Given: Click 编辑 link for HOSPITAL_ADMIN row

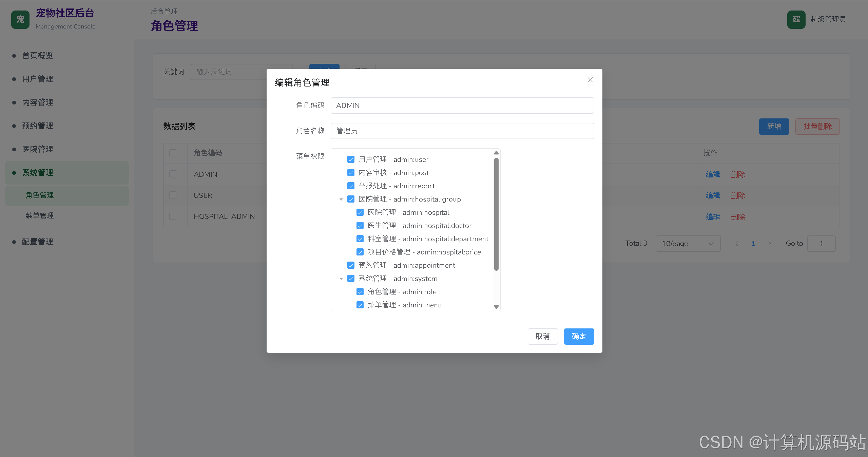Looking at the screenshot, I should point(713,217).
